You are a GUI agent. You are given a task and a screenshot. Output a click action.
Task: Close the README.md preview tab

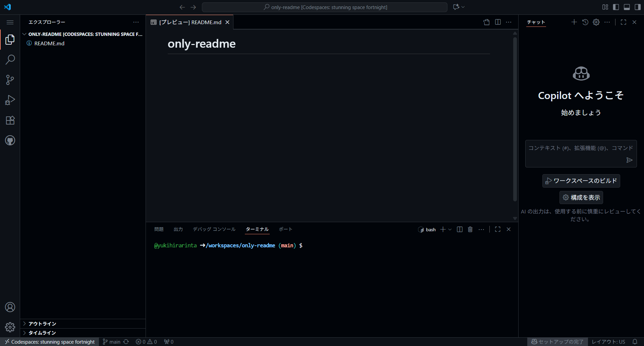tap(227, 22)
